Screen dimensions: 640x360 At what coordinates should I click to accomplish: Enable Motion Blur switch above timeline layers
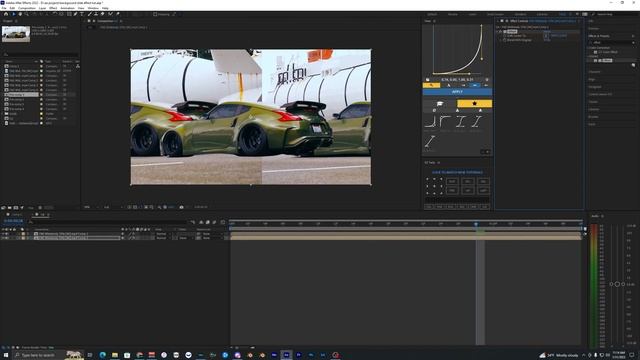point(214,222)
